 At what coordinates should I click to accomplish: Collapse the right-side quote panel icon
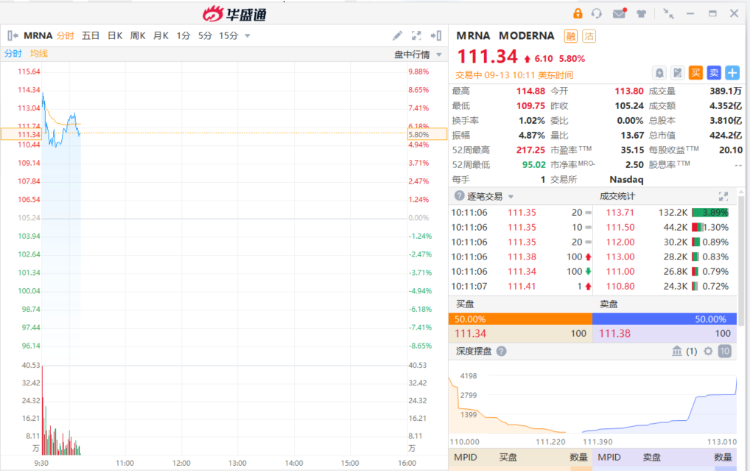(436, 35)
